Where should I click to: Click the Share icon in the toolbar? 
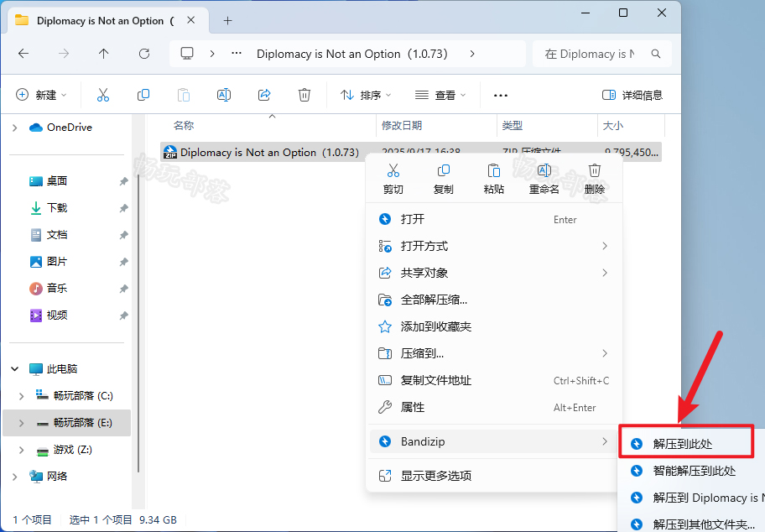click(x=264, y=95)
